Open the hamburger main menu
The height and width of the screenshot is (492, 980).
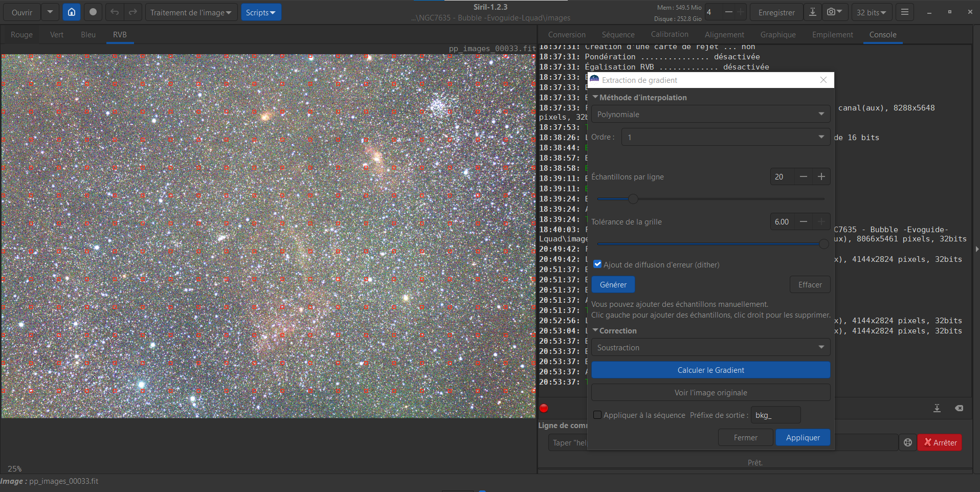[x=904, y=12]
